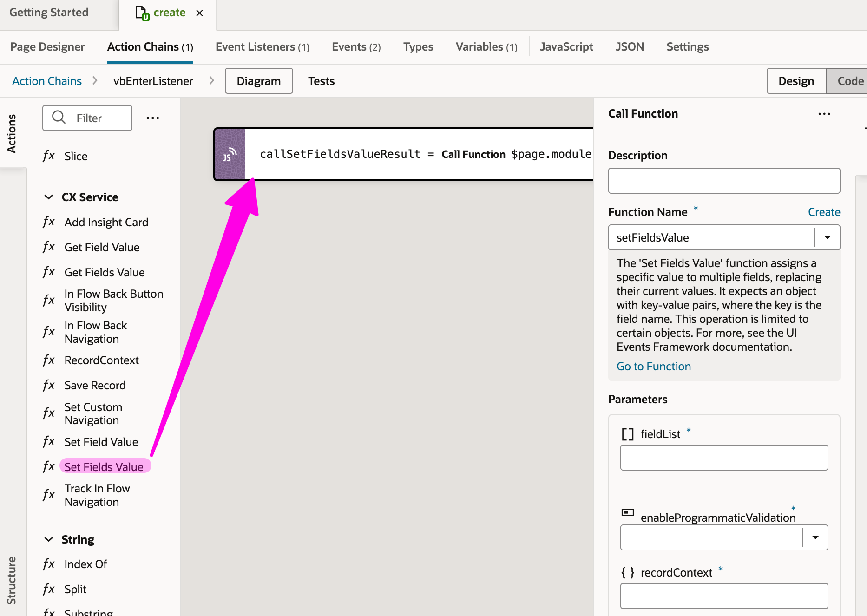Click the vbEnterListener breadcrumb
Image resolution: width=867 pixels, height=616 pixels.
tap(153, 81)
